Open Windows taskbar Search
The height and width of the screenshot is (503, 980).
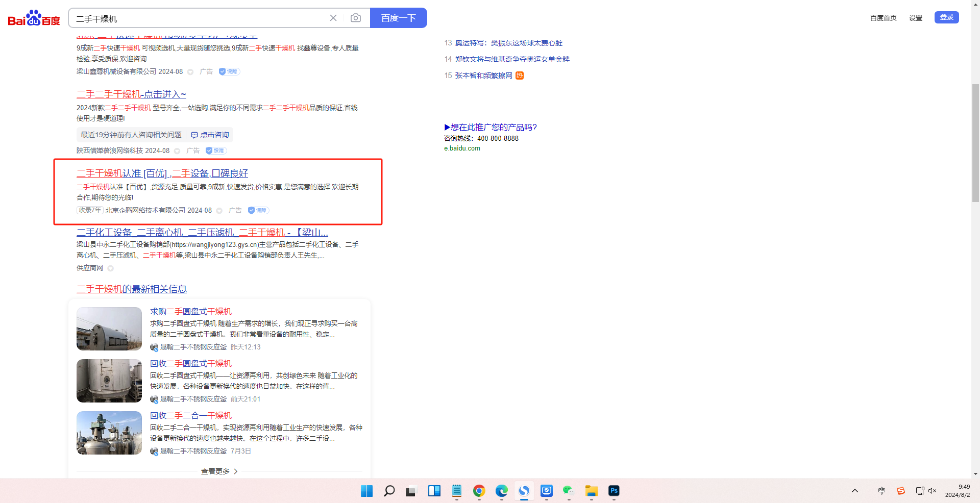(389, 491)
